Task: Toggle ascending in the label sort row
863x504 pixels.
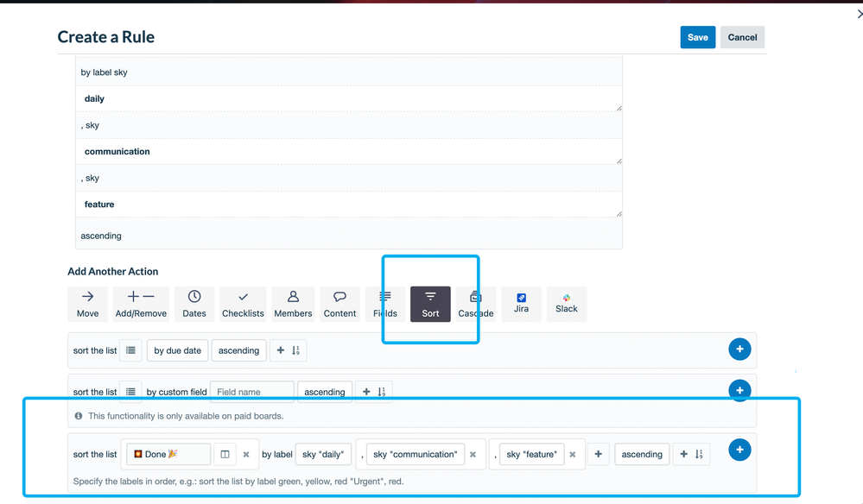Action: [642, 454]
